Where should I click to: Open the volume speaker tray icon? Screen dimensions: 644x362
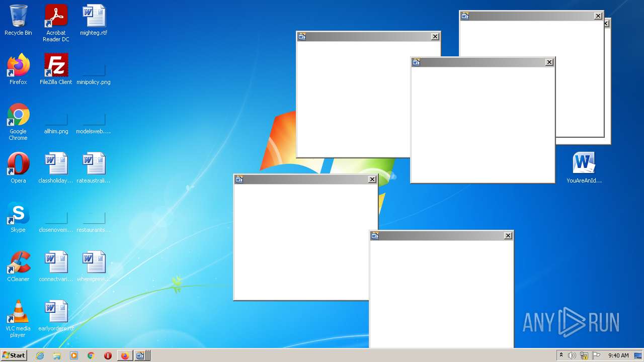pos(572,355)
